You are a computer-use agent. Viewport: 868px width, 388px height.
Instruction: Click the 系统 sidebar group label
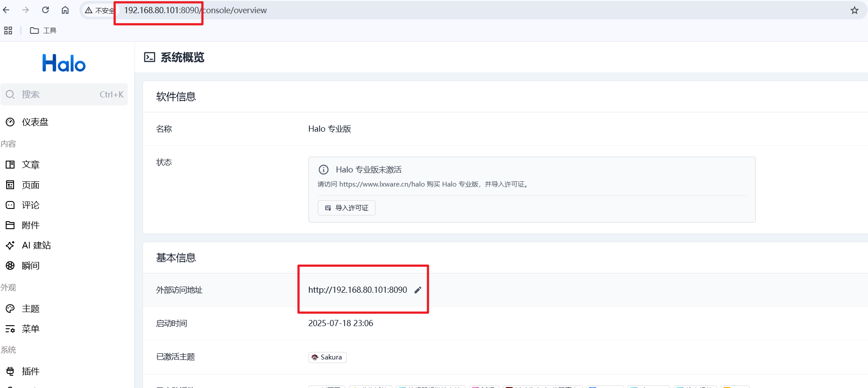click(x=8, y=349)
